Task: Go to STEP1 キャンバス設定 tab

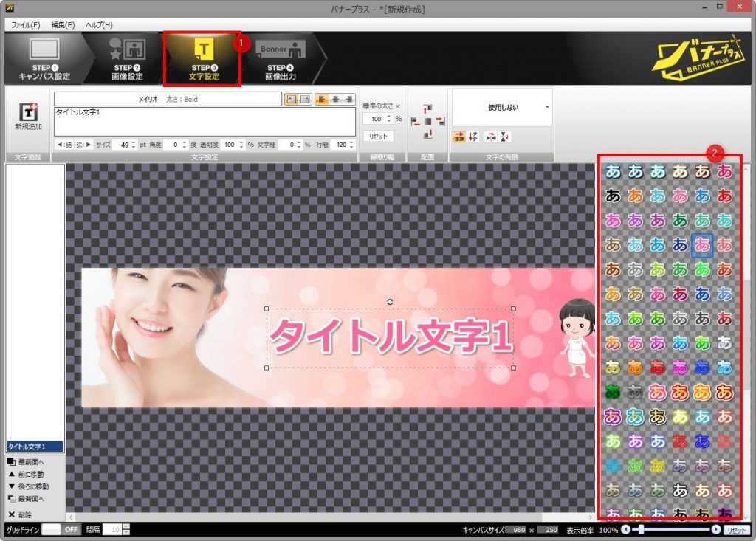Action: click(44, 59)
